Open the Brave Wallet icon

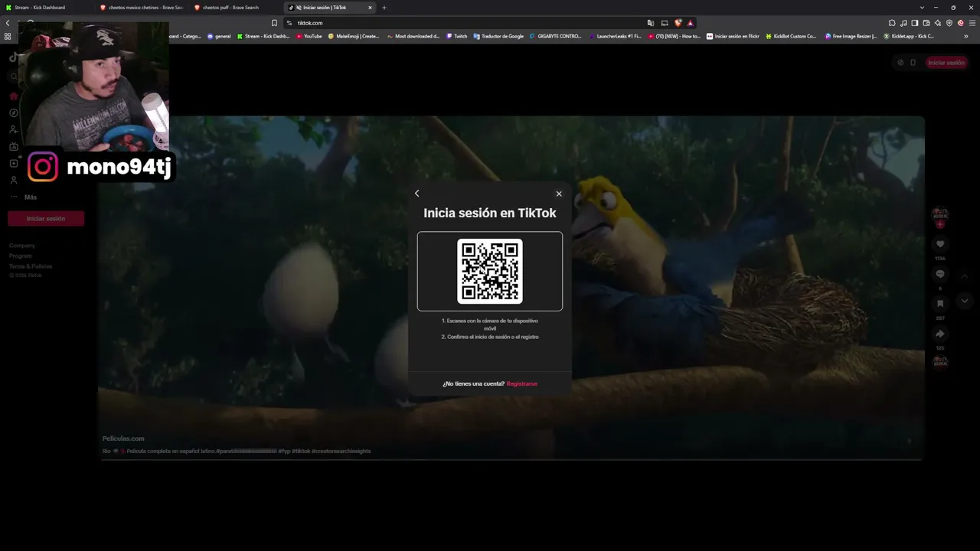coord(926,23)
